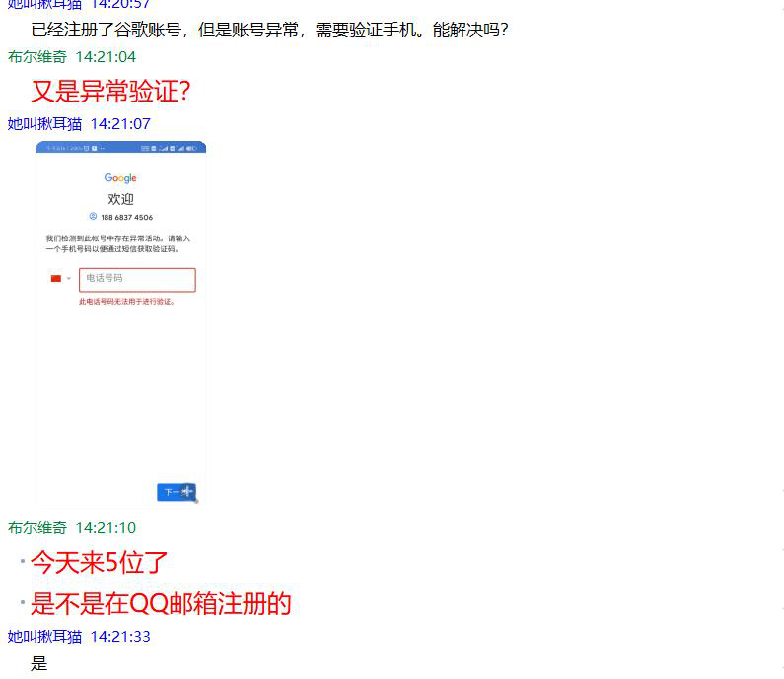
Task: Click the account avatar icon beside phone number
Action: click(x=93, y=217)
